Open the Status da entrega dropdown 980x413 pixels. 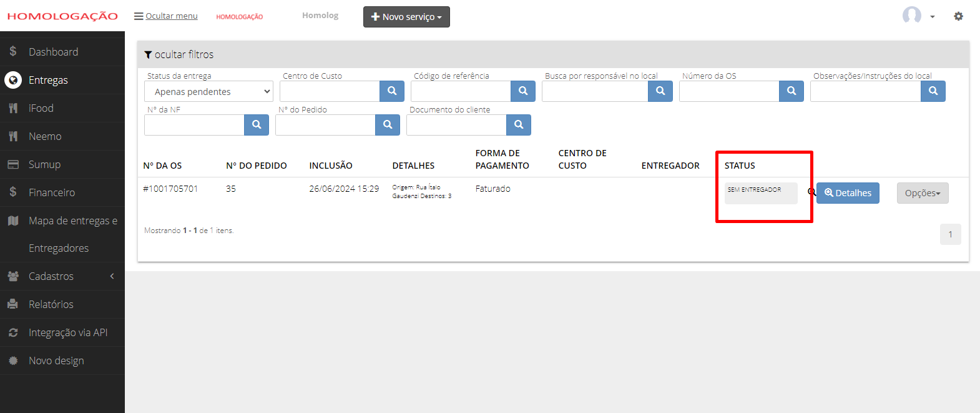pyautogui.click(x=208, y=91)
